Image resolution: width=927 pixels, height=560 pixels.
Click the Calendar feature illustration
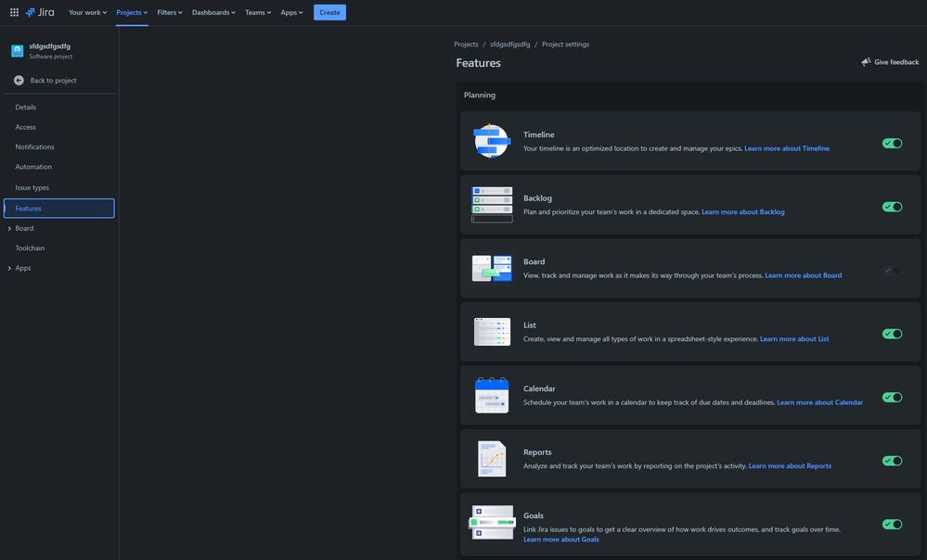(492, 395)
